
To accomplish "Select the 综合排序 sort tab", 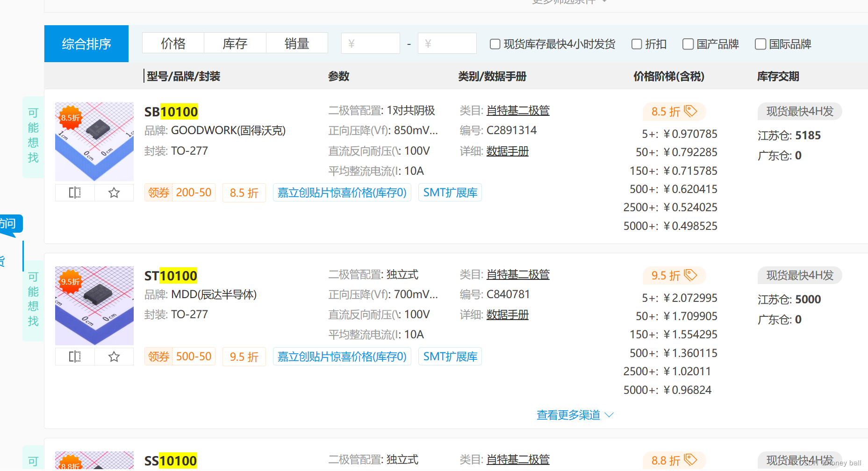I will (86, 43).
